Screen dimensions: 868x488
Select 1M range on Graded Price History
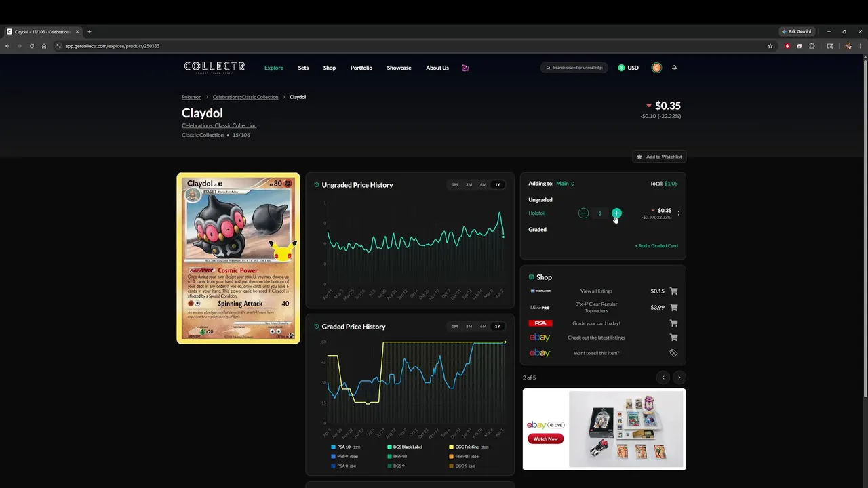(x=454, y=327)
